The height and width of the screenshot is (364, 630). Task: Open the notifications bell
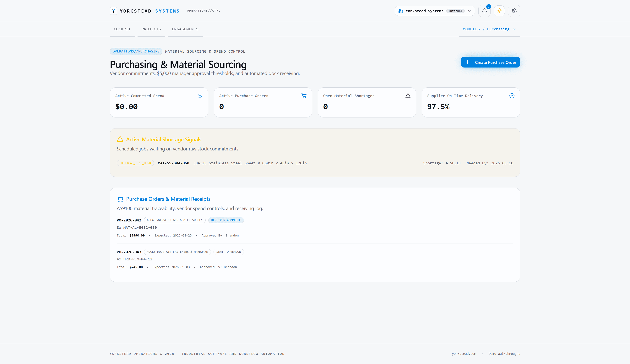tap(484, 11)
